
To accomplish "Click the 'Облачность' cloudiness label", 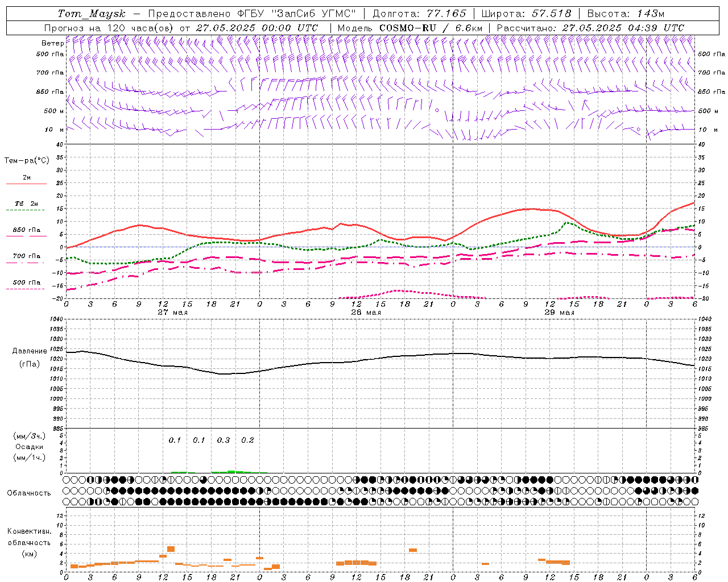I will point(29,493).
